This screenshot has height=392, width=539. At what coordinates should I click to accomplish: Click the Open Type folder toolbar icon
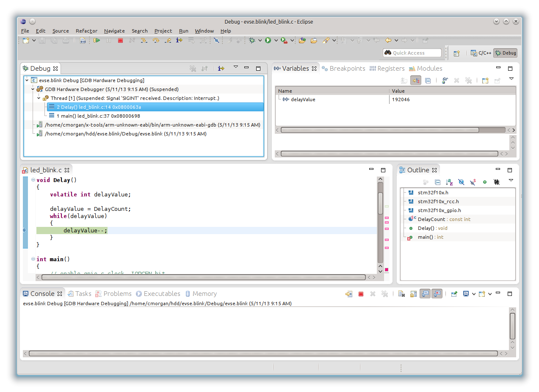point(314,40)
